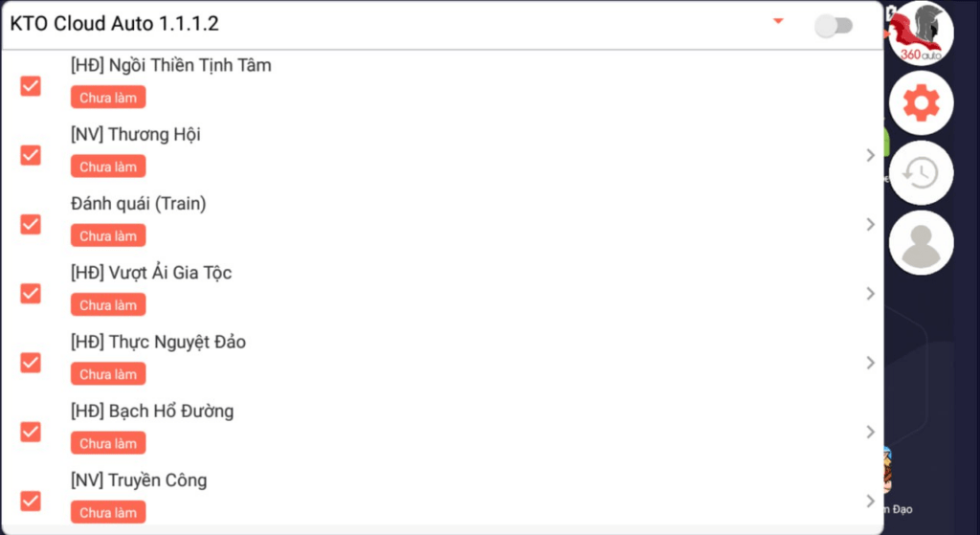Expand Thương Hội row chevron

pyautogui.click(x=871, y=155)
